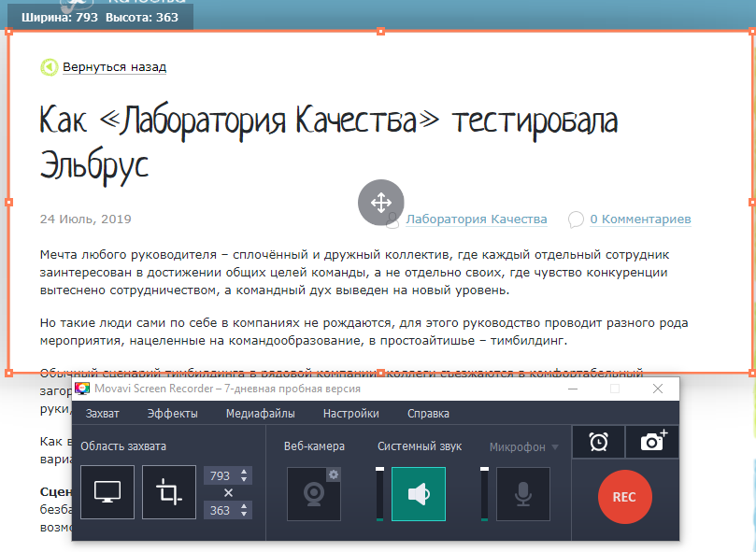
Task: Open the 0 Комментариев link
Action: [641, 219]
